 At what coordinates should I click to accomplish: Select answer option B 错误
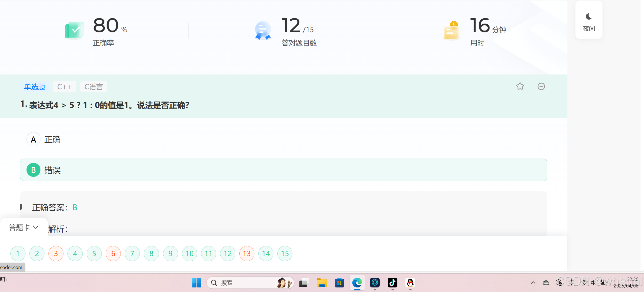(33, 170)
